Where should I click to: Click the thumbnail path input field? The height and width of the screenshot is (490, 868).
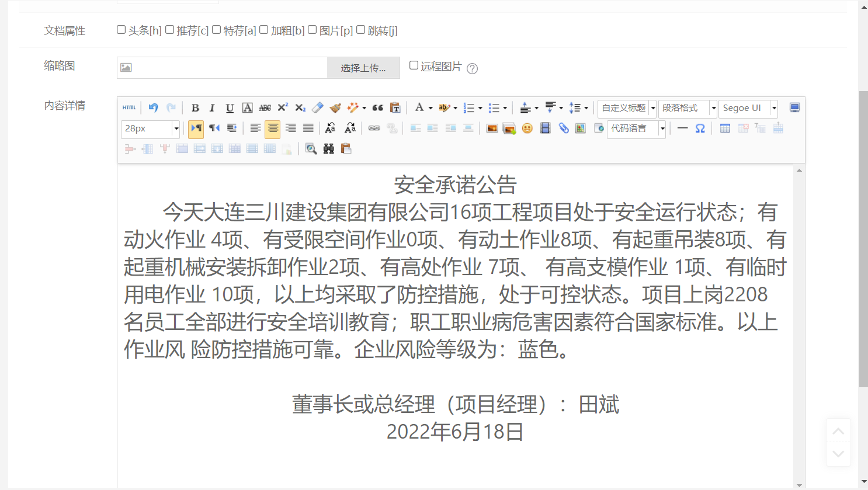pyautogui.click(x=222, y=68)
